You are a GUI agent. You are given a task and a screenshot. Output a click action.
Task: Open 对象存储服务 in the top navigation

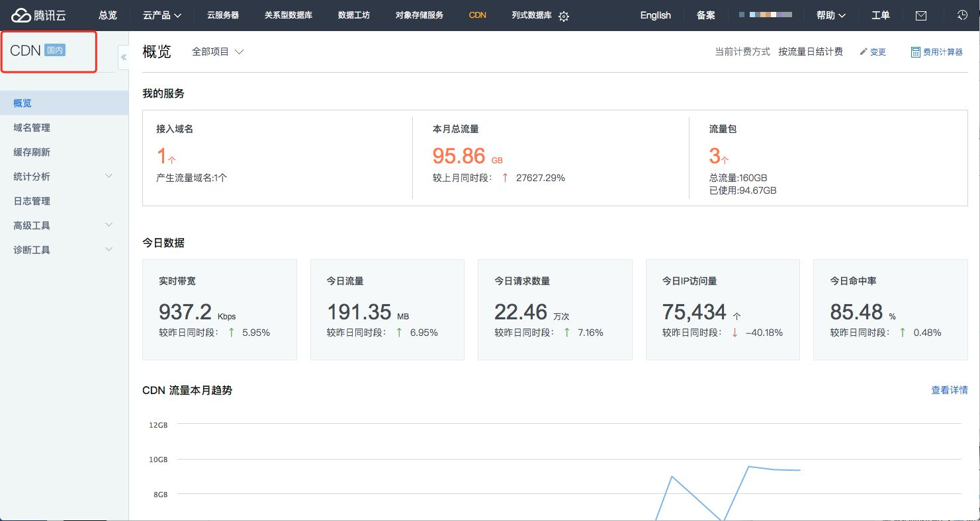coord(420,15)
